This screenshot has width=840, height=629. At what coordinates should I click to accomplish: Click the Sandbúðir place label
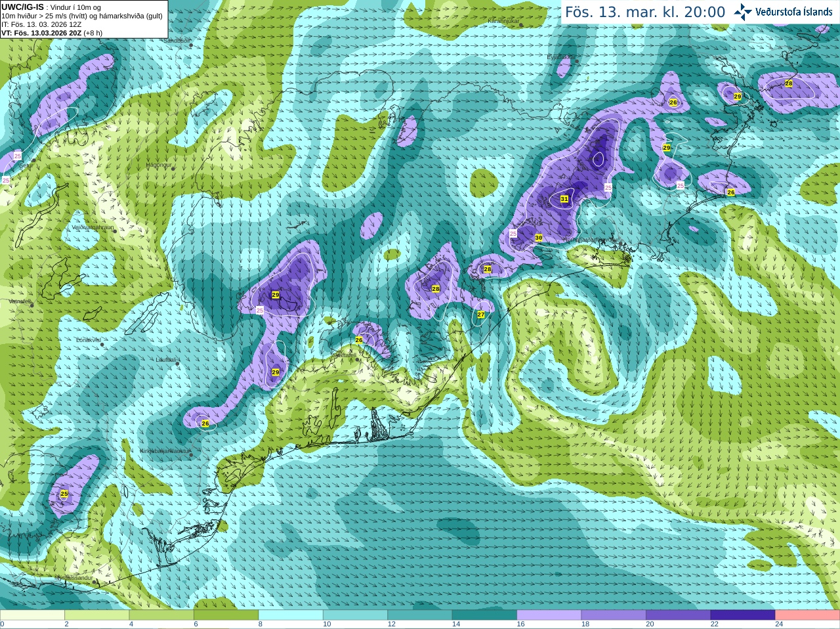pyautogui.click(x=177, y=40)
